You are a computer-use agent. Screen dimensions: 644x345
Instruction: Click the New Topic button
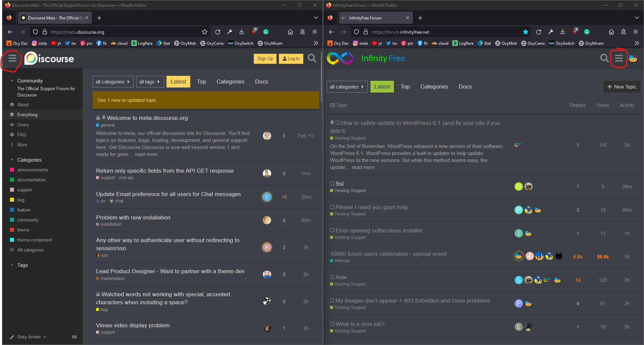click(622, 87)
